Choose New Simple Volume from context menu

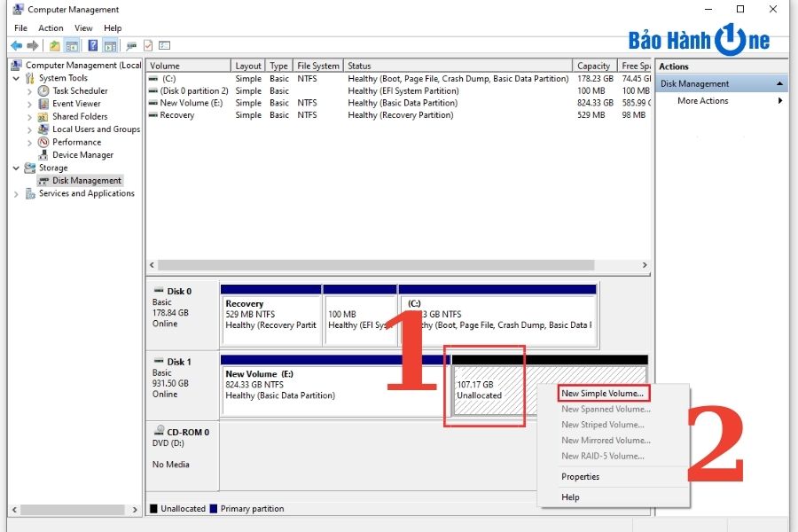pos(603,394)
